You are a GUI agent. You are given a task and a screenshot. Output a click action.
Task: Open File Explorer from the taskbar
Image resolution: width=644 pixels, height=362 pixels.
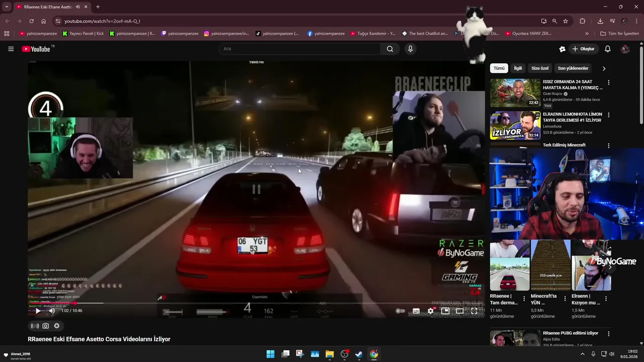click(330, 354)
